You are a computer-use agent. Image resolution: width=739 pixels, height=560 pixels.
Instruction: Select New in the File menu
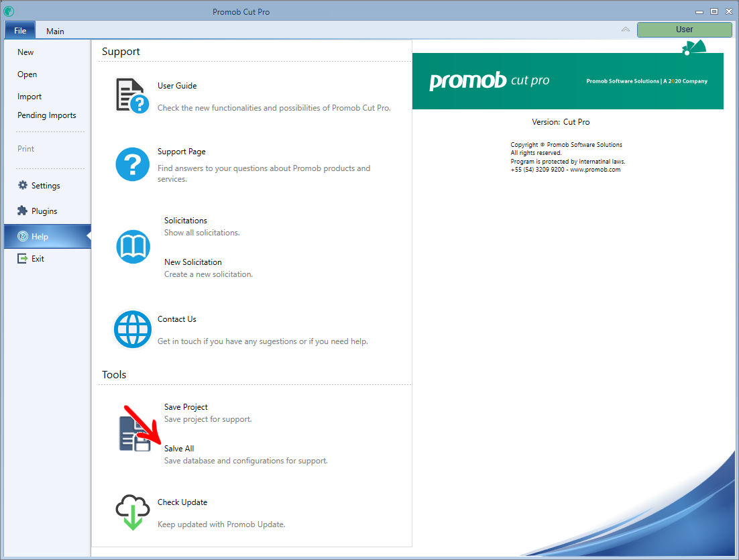(x=25, y=52)
